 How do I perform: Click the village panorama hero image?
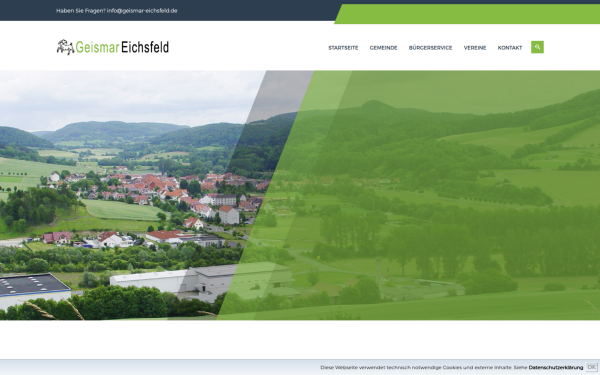[300, 195]
